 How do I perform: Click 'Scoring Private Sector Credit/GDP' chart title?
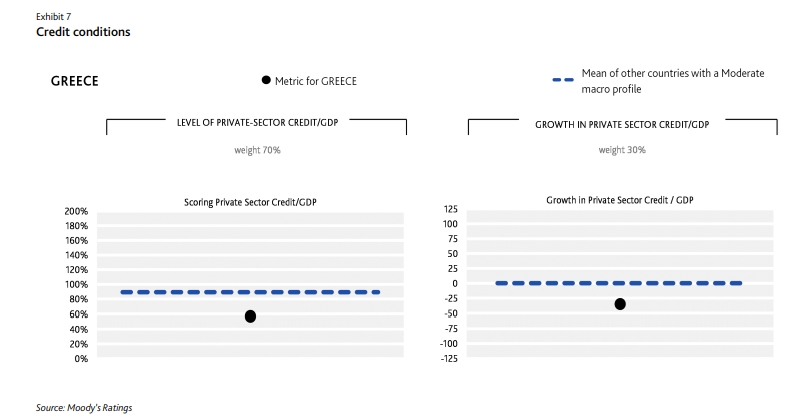tap(250, 202)
